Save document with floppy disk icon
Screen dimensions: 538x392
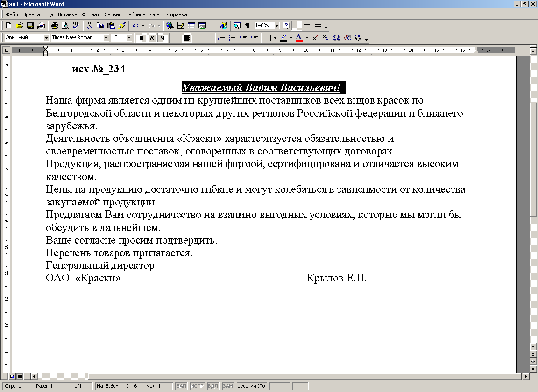30,25
